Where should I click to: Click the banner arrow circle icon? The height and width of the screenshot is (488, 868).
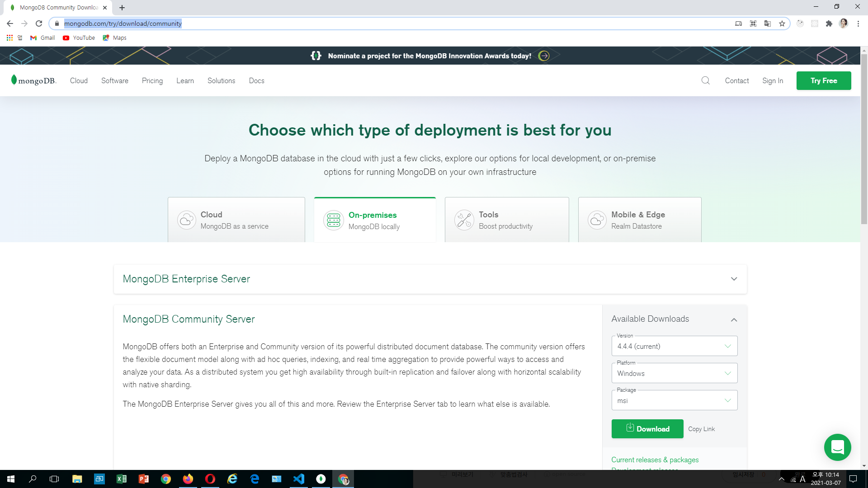tap(544, 56)
